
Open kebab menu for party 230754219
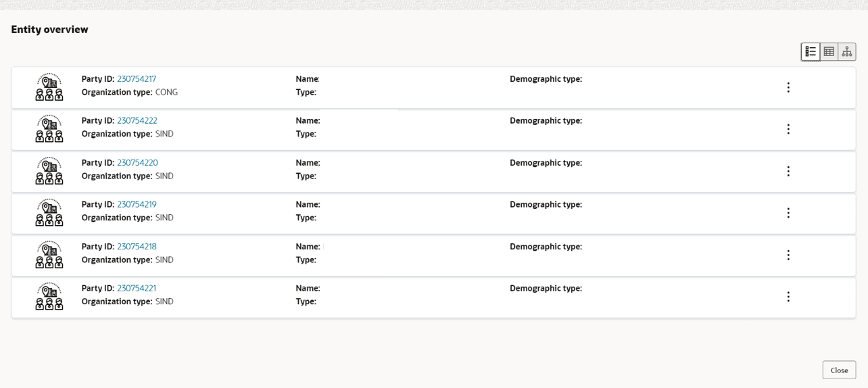pyautogui.click(x=788, y=213)
